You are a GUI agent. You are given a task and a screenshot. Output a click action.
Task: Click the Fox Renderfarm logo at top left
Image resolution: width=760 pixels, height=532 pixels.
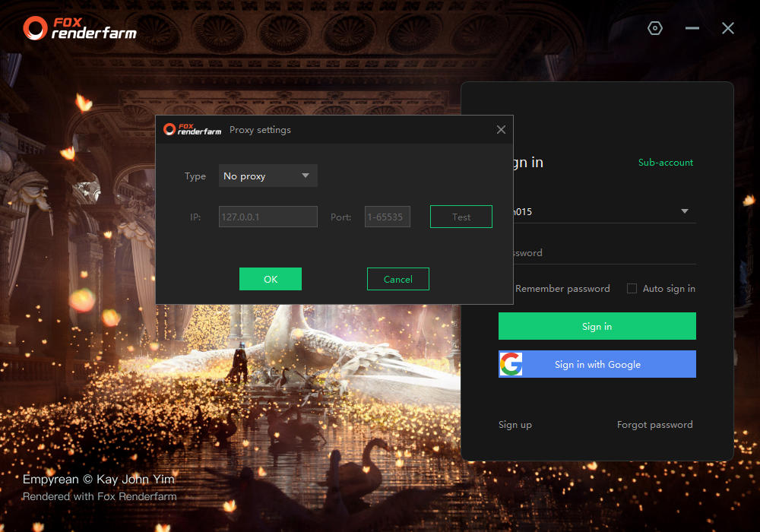pyautogui.click(x=80, y=28)
